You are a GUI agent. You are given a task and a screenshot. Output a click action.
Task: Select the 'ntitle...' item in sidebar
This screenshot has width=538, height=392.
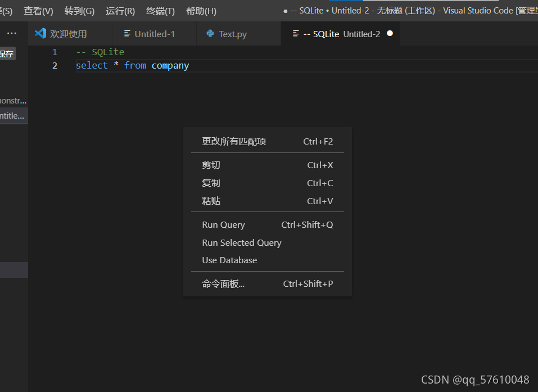[12, 116]
